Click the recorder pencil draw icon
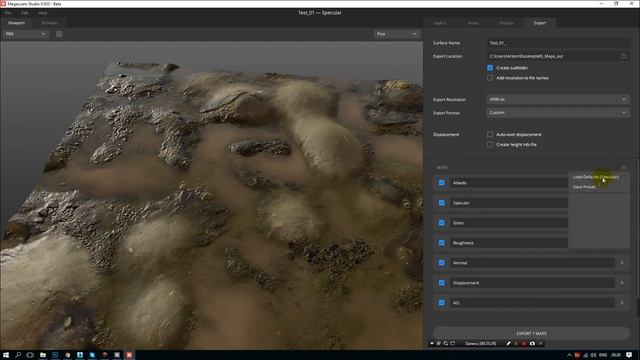 click(x=508, y=344)
